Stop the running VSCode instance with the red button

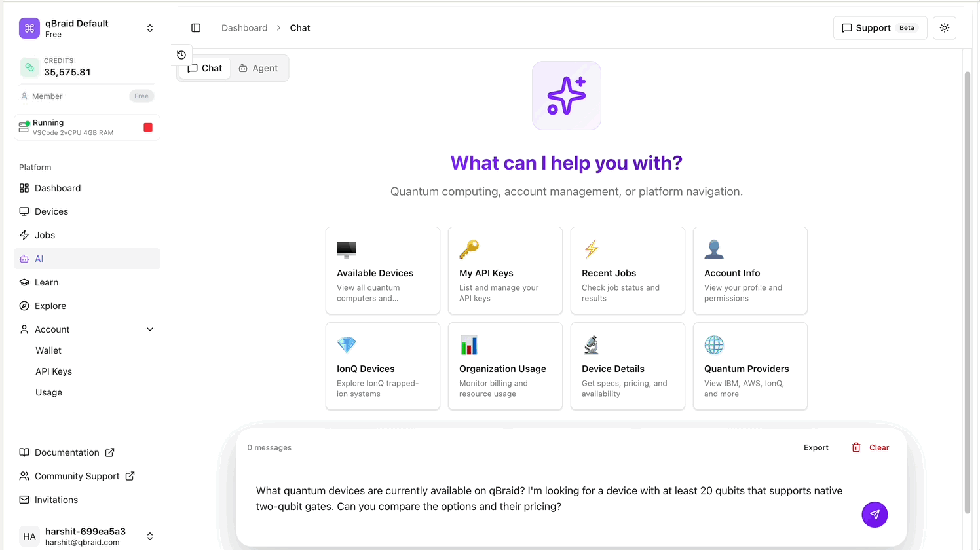[x=148, y=128]
